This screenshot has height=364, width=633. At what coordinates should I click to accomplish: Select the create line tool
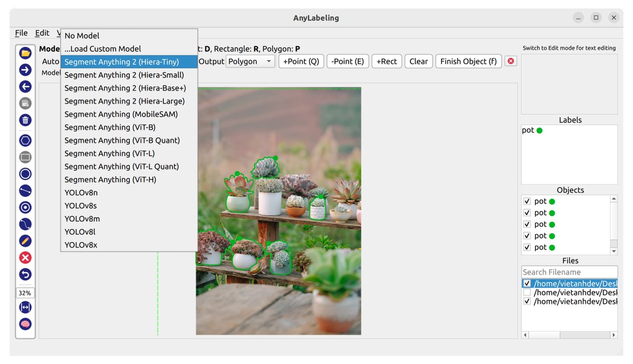[25, 190]
